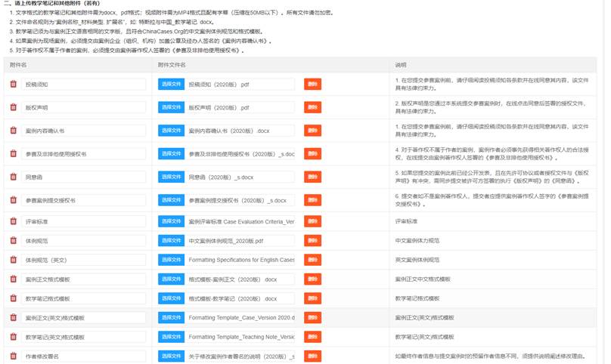
Task: Click trash icon for 参赛及非排他使用授权书
Action: pos(13,154)
